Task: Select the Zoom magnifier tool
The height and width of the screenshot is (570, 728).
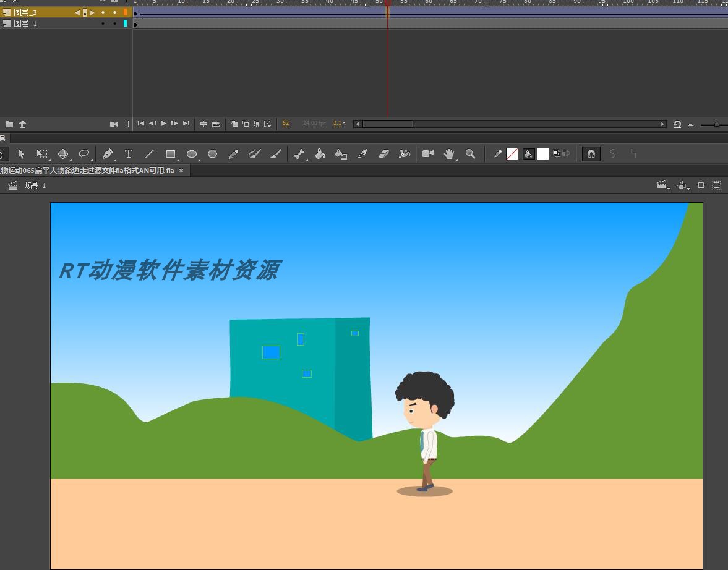Action: [470, 154]
